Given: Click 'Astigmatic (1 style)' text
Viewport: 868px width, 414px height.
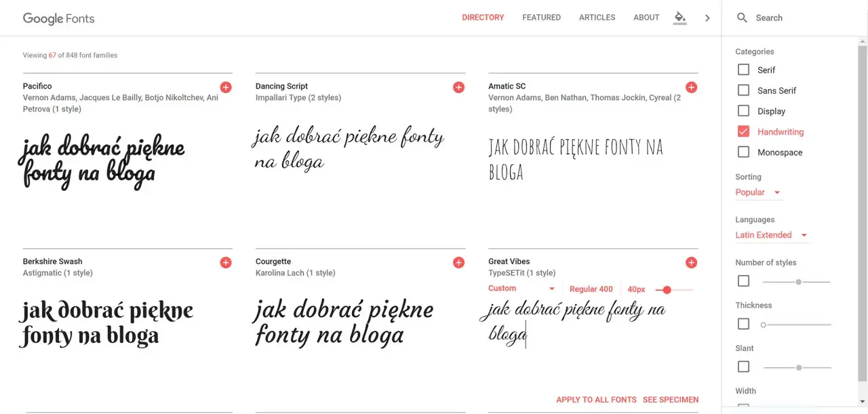Looking at the screenshot, I should [x=58, y=273].
